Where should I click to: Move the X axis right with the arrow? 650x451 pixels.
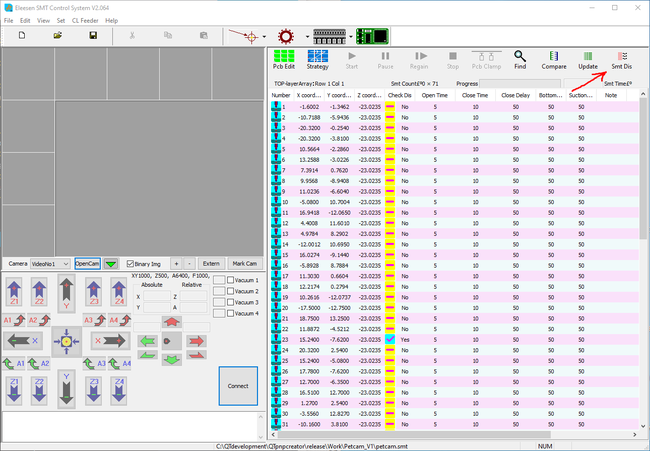(110, 341)
